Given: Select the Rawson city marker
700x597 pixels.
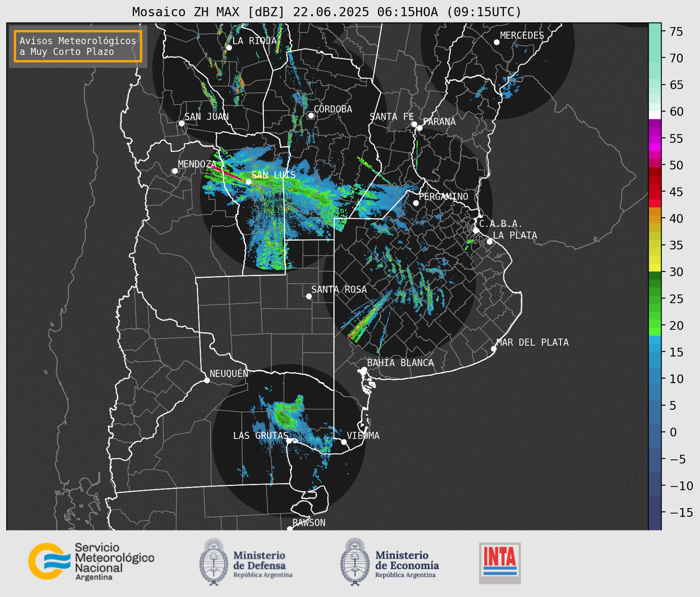Looking at the screenshot, I should 290,529.
